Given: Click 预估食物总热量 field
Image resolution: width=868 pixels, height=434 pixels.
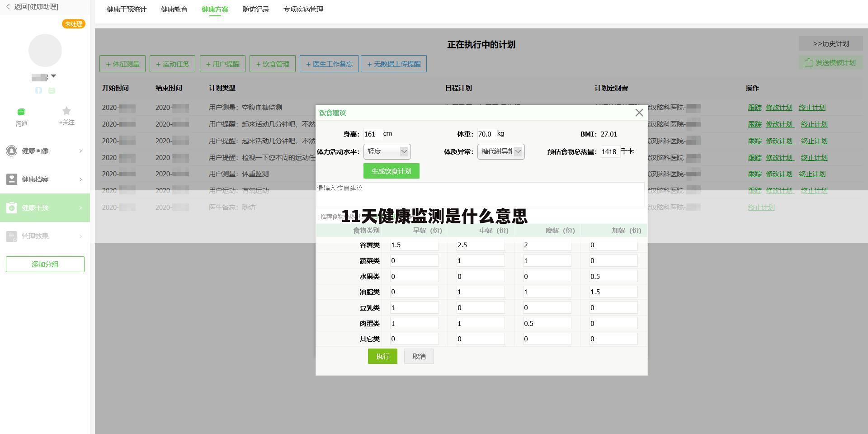Looking at the screenshot, I should click(610, 151).
